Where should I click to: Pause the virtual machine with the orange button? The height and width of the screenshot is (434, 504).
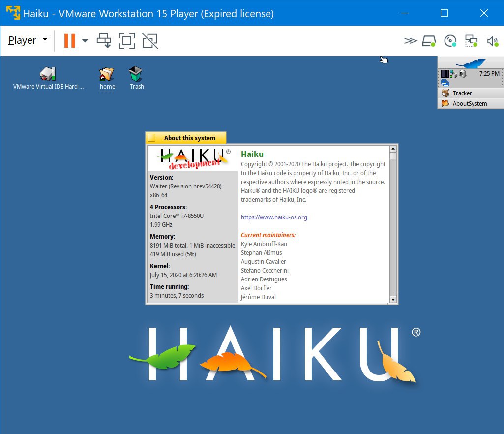coord(70,41)
